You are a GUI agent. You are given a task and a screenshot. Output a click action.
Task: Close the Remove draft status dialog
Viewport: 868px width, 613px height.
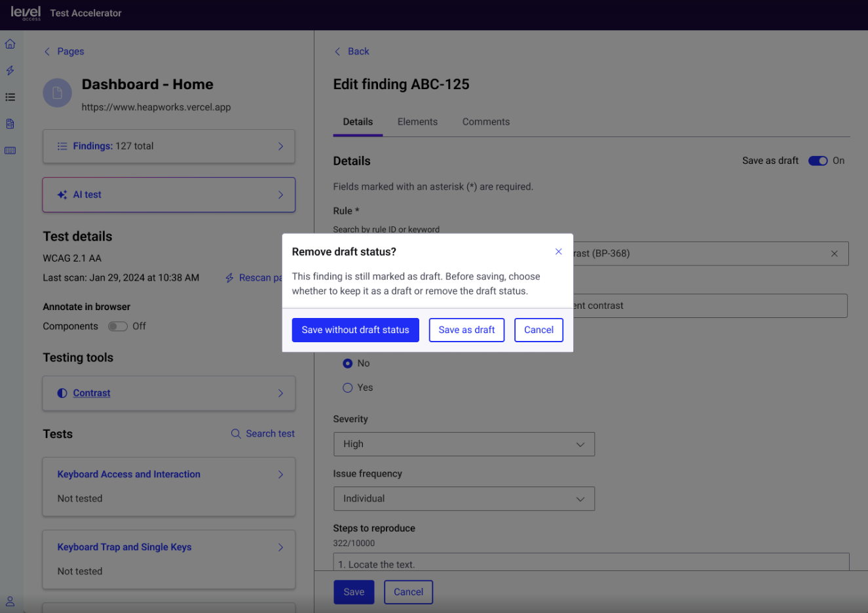pos(558,252)
